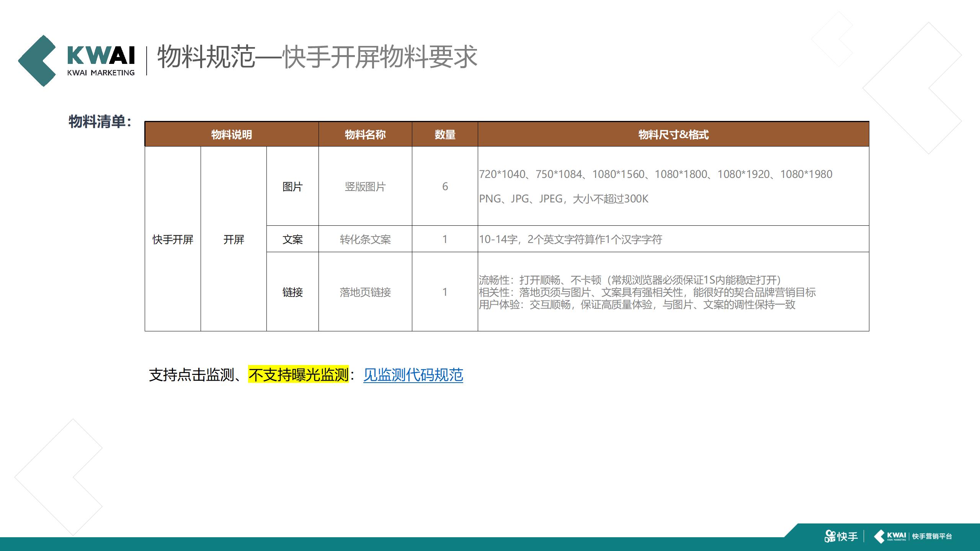Select the 落地页链接 cell
This screenshot has height=551, width=980.
point(365,292)
